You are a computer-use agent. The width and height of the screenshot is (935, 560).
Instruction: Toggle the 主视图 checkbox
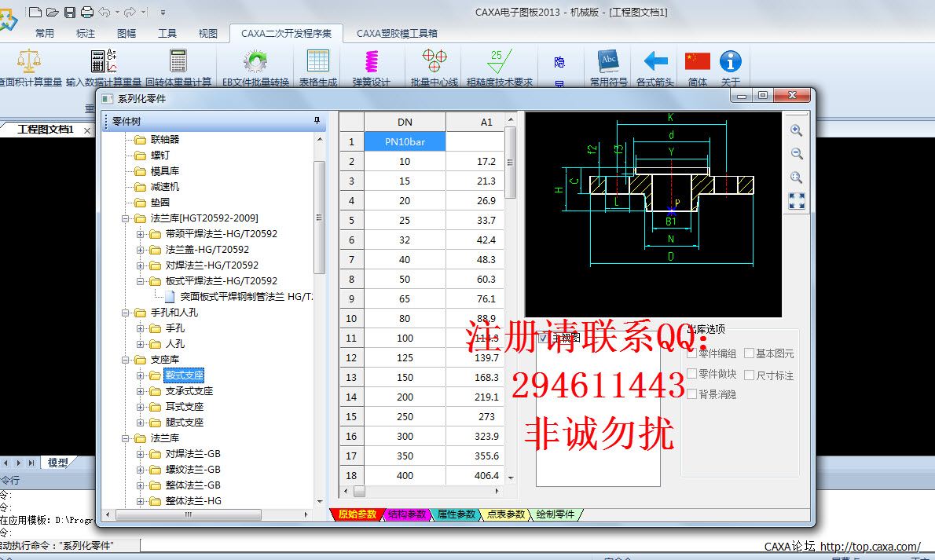(x=543, y=339)
